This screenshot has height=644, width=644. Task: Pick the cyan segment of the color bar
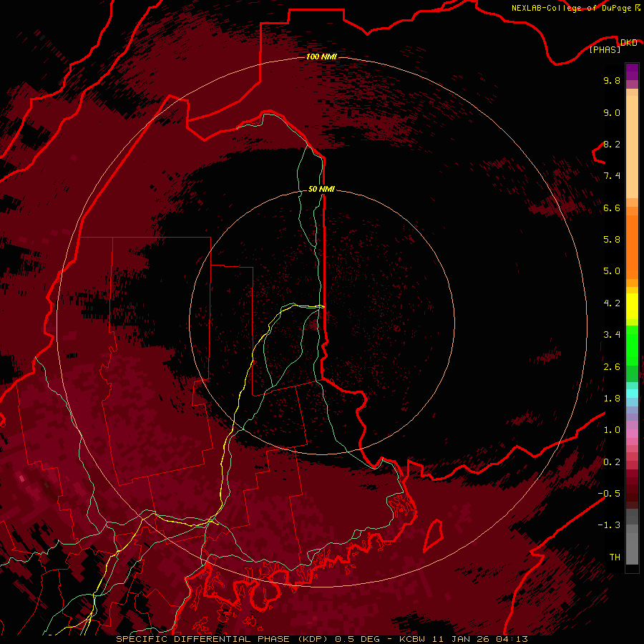point(632,394)
